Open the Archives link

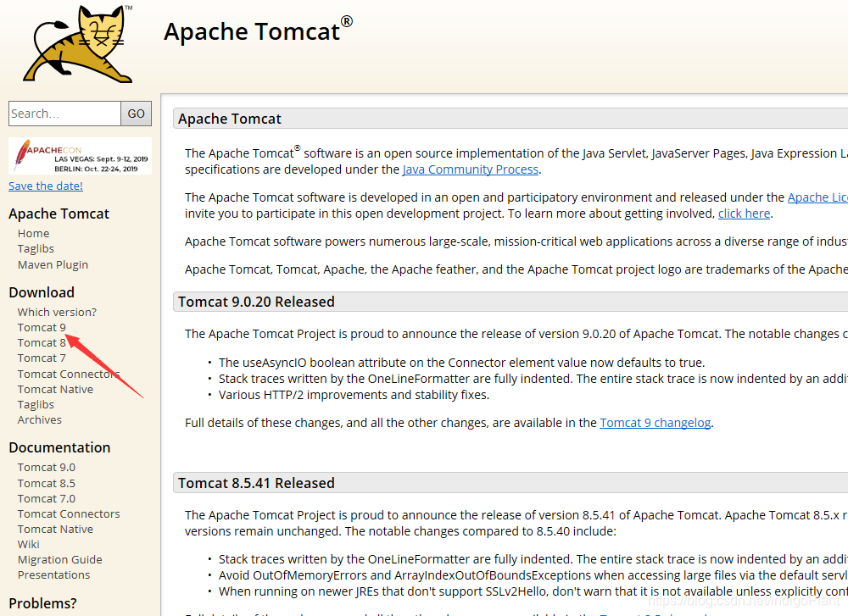(x=40, y=420)
